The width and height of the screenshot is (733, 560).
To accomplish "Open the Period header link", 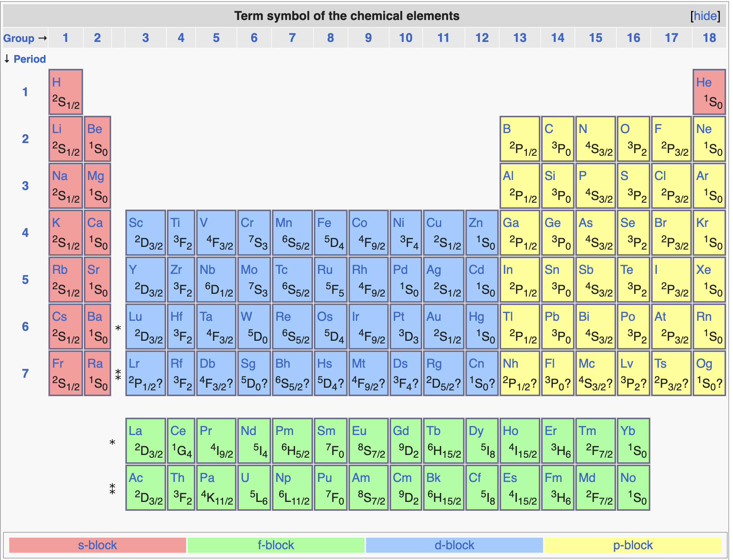I will 30,59.
